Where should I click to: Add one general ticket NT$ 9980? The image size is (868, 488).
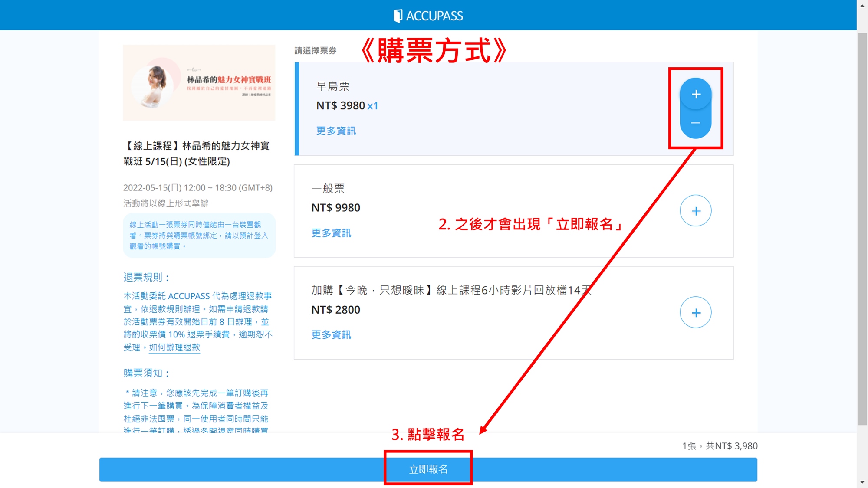pyautogui.click(x=696, y=211)
